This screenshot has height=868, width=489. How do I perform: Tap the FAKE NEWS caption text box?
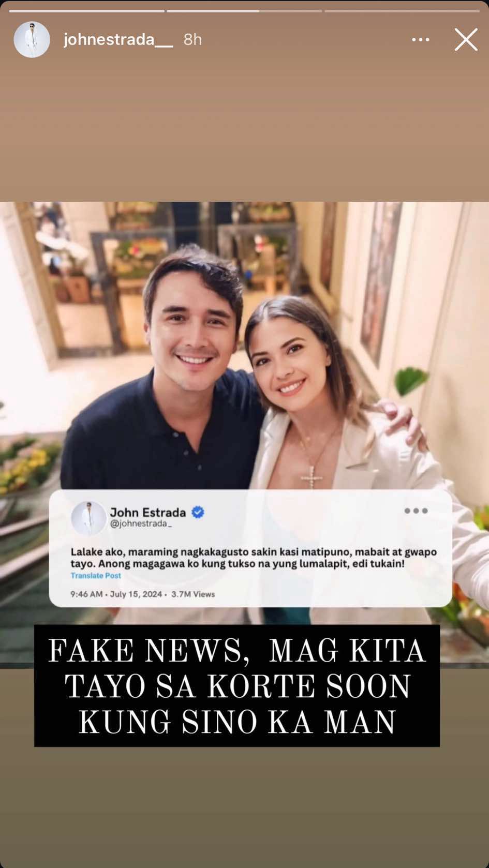[x=237, y=685]
